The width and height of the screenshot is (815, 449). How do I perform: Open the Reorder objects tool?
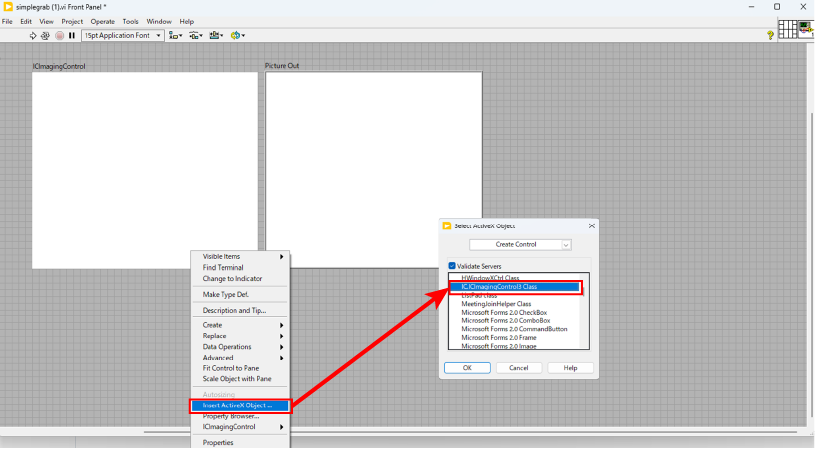(x=237, y=36)
